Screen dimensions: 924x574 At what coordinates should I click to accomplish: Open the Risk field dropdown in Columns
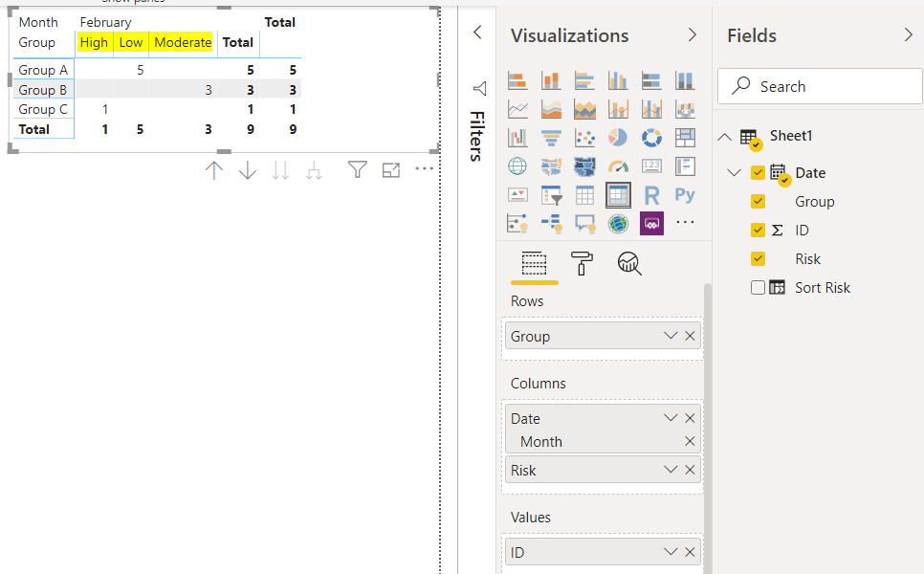(x=671, y=471)
